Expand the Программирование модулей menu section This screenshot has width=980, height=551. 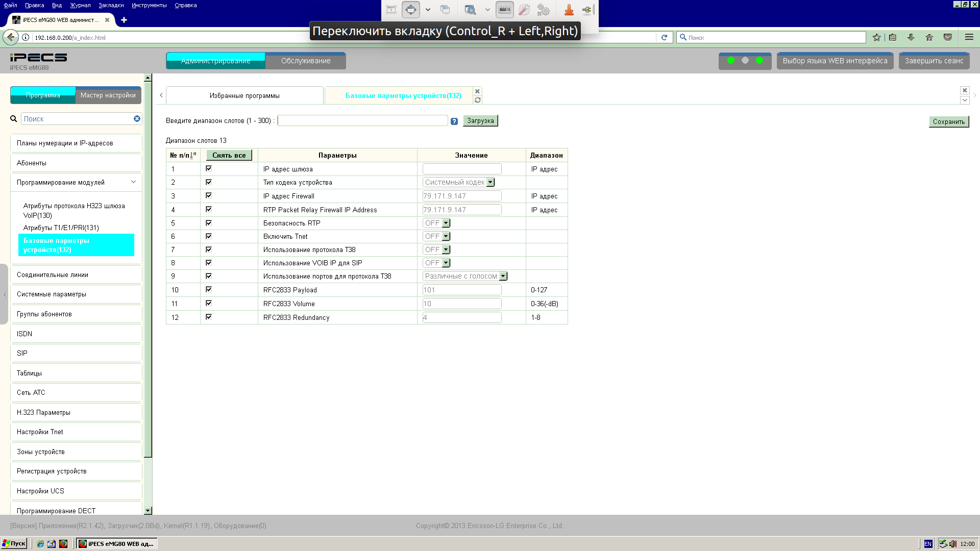[76, 182]
